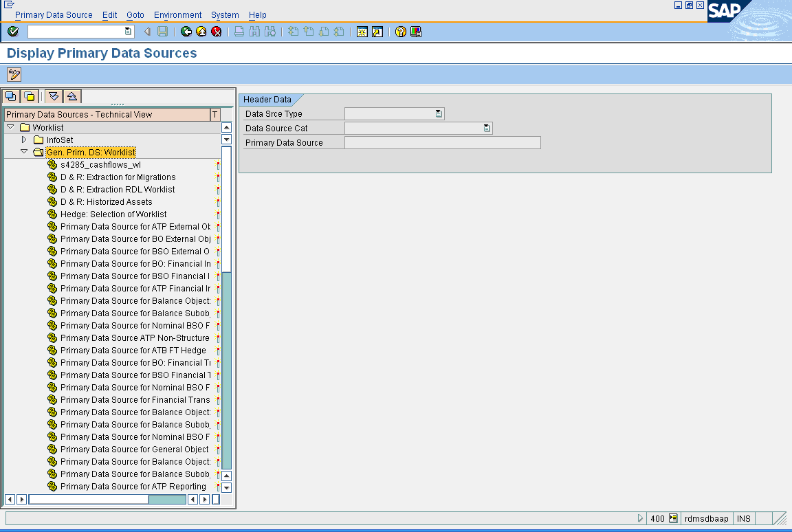792x532 pixels.
Task: Open the Environment menu
Action: point(177,14)
